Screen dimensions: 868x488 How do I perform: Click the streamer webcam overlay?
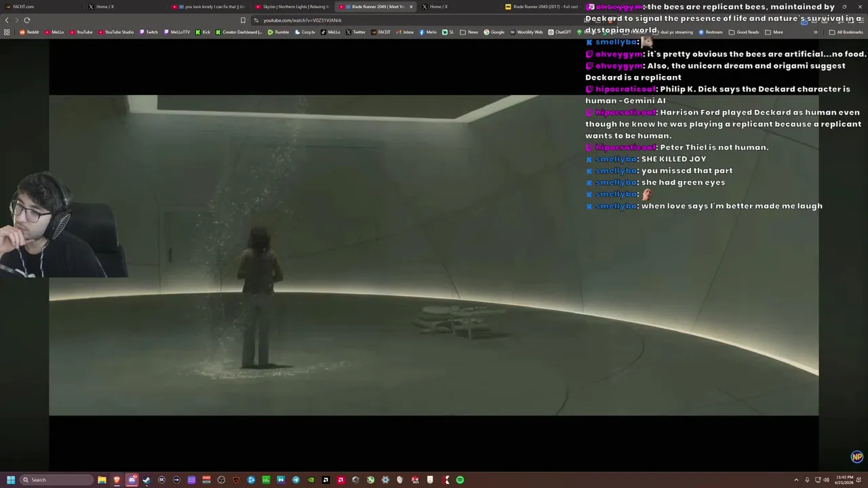[x=64, y=224]
